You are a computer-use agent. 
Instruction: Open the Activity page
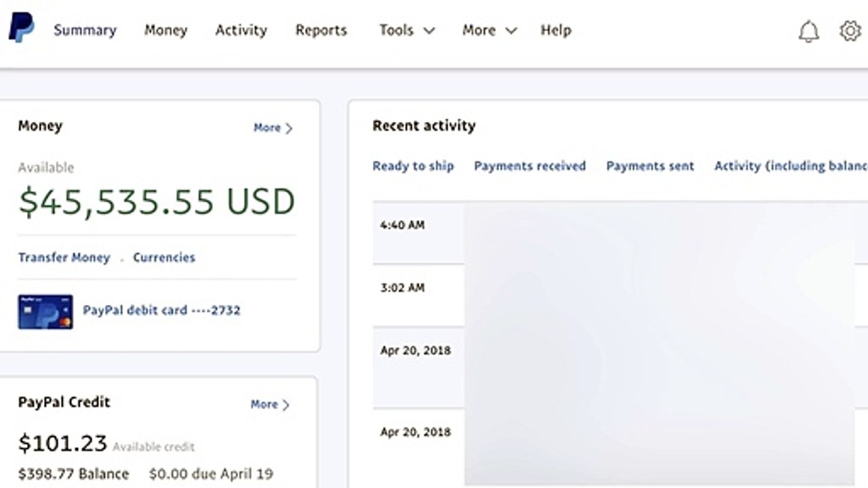tap(241, 30)
